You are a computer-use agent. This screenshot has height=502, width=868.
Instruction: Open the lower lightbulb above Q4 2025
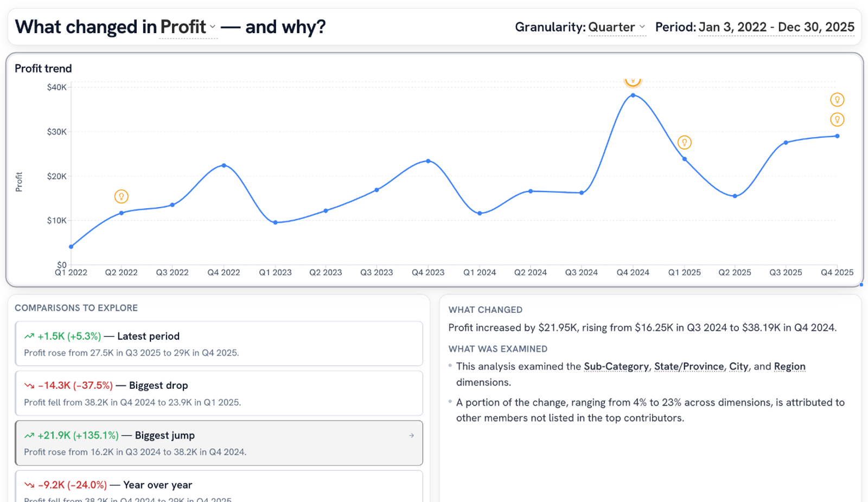837,119
